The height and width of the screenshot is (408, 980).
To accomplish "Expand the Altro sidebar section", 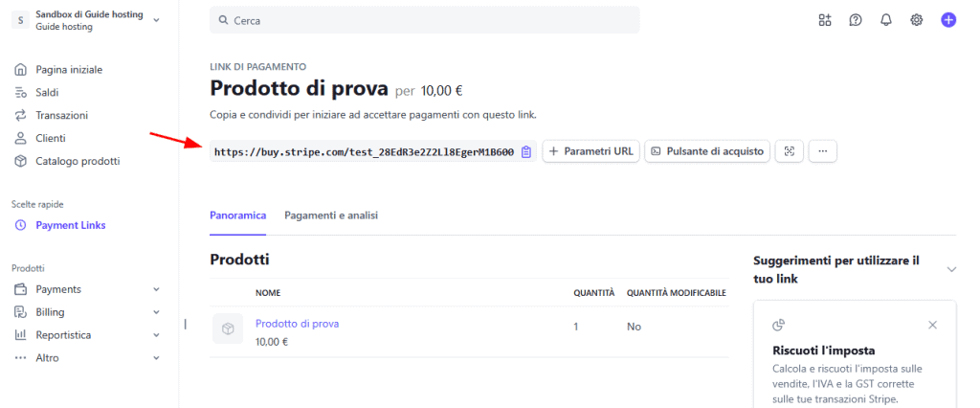I will tap(156, 358).
